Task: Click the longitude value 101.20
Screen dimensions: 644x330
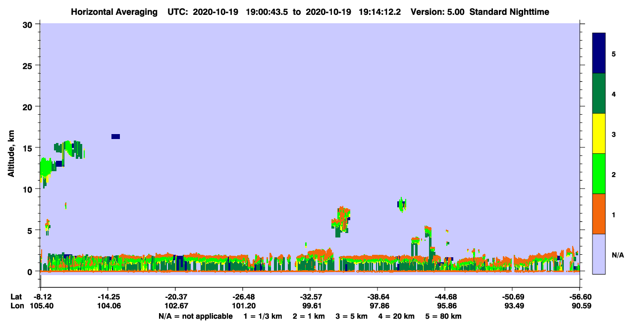Action: click(243, 306)
